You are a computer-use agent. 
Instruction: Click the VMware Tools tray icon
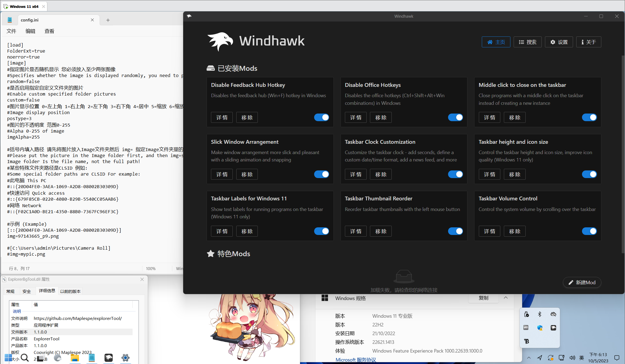pos(525,328)
